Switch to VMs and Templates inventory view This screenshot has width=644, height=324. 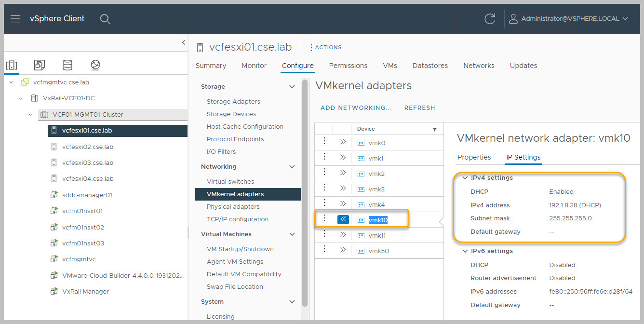click(x=40, y=65)
